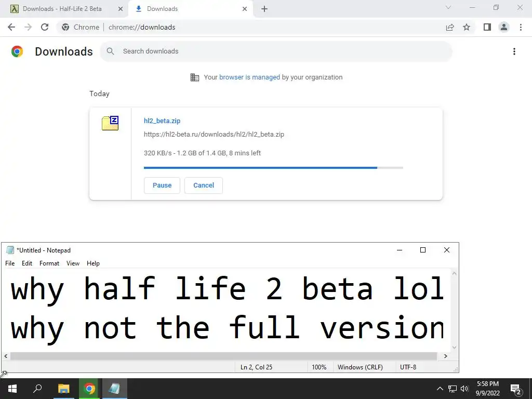
Task: Click the share page icon in address bar
Action: (x=450, y=27)
